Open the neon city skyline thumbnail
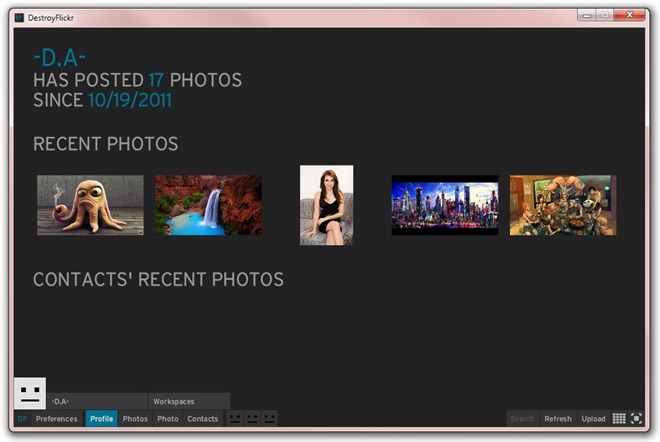 (445, 205)
